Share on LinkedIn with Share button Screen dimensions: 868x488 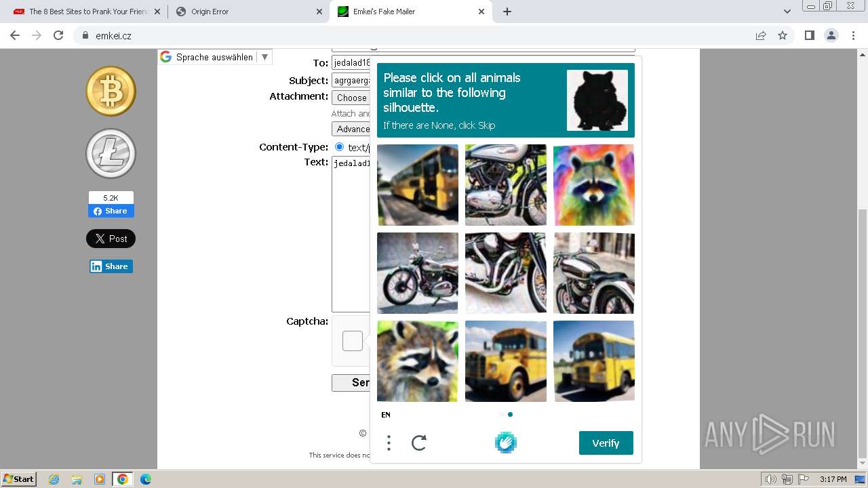[x=111, y=266]
